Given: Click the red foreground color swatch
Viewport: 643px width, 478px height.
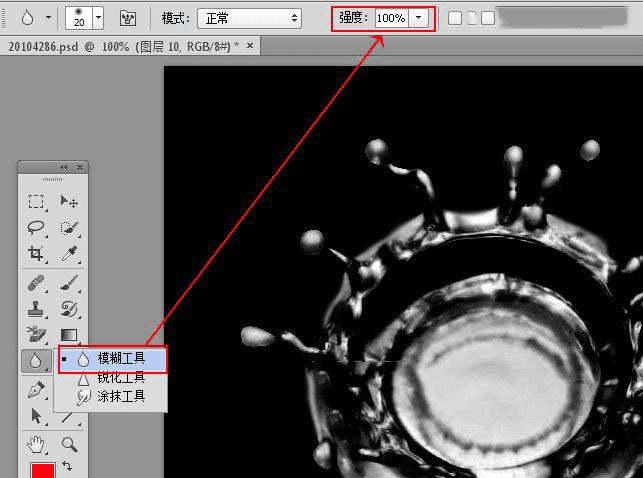Looking at the screenshot, I should pos(43,471).
